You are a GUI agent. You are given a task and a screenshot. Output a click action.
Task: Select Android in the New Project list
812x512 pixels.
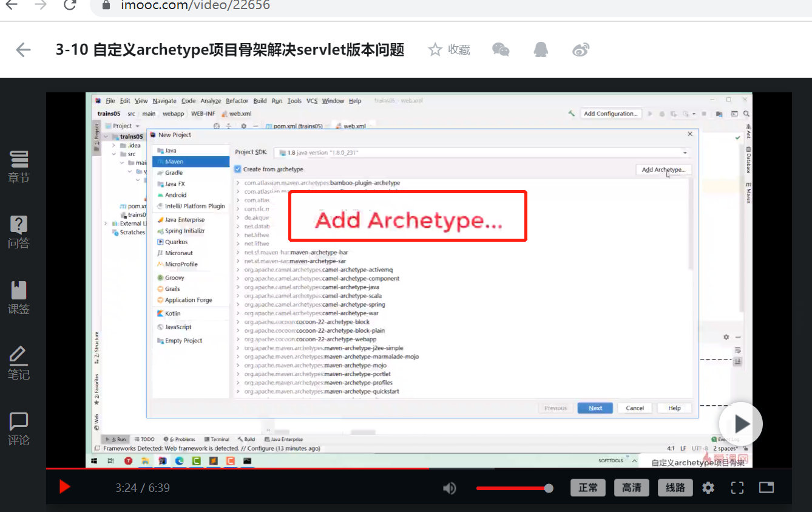coord(191,195)
